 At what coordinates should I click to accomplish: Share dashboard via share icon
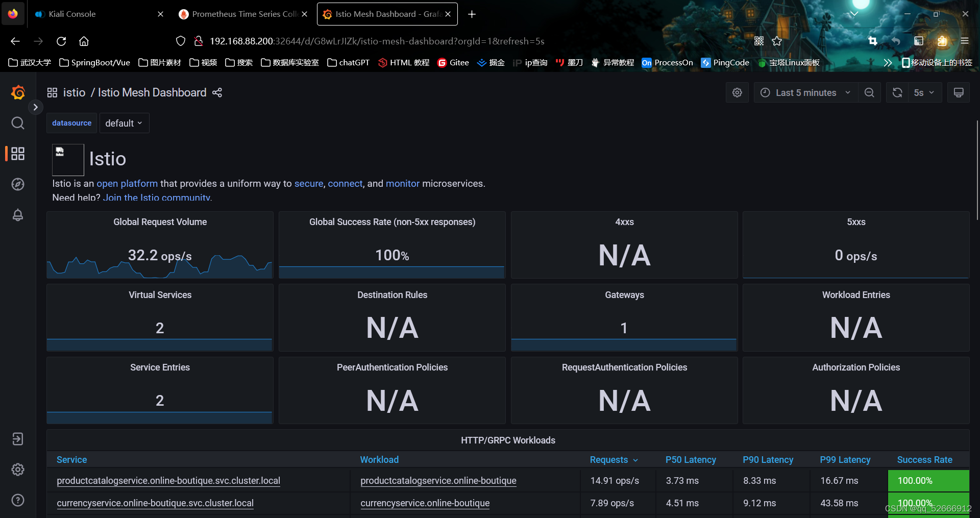(217, 92)
